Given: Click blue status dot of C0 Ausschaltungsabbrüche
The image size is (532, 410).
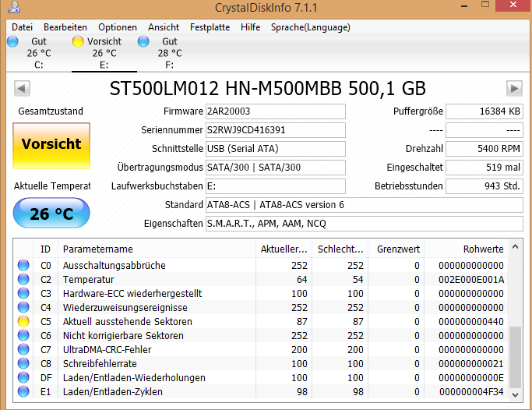Looking at the screenshot, I should pyautogui.click(x=23, y=265).
